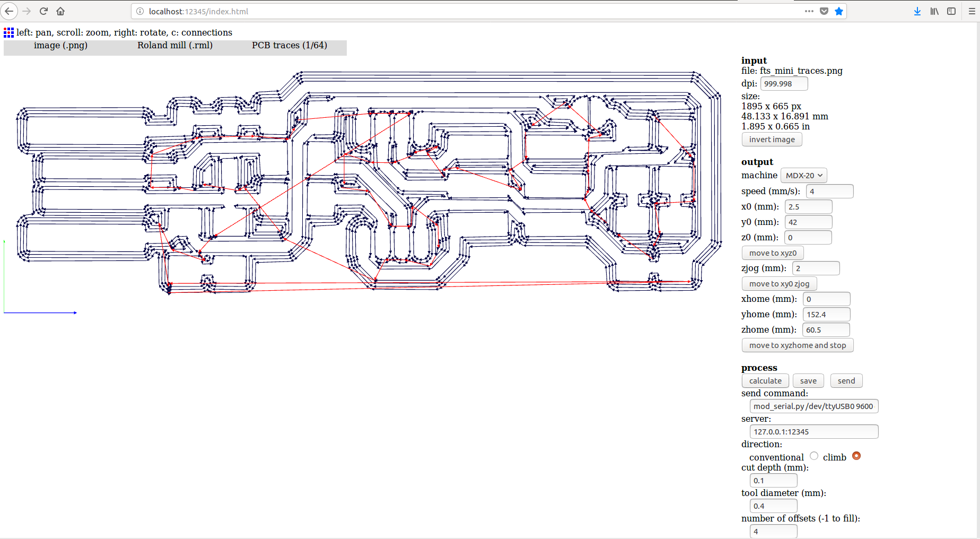Click the invert image button
The image size is (980, 539).
click(x=772, y=140)
